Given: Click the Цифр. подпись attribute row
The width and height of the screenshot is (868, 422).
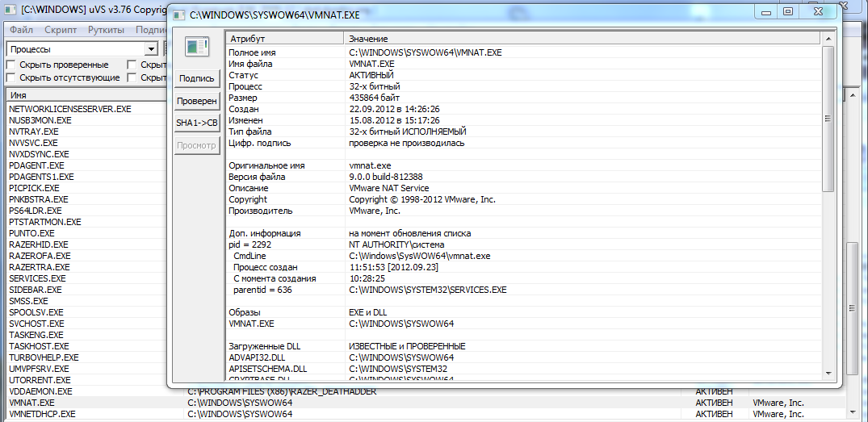Looking at the screenshot, I should tap(524, 144).
